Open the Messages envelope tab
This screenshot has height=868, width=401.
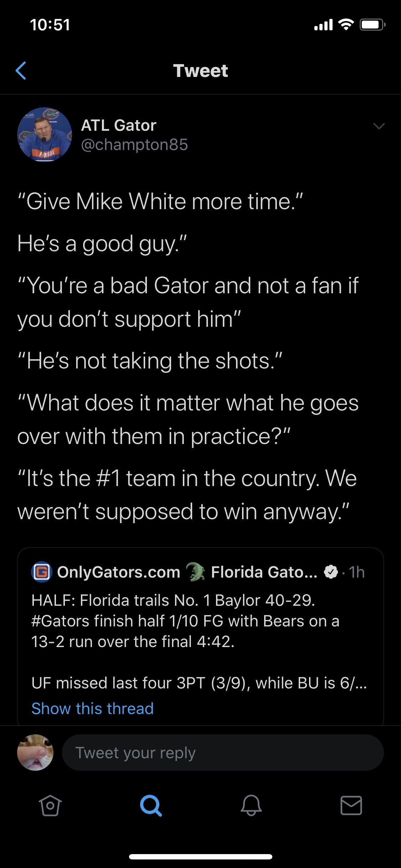(x=351, y=805)
